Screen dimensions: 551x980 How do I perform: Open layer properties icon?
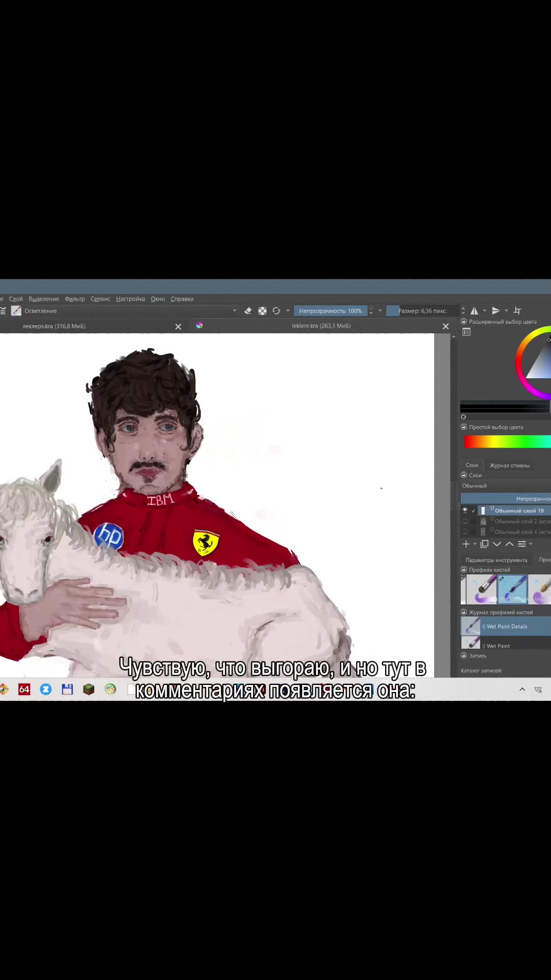click(x=522, y=544)
